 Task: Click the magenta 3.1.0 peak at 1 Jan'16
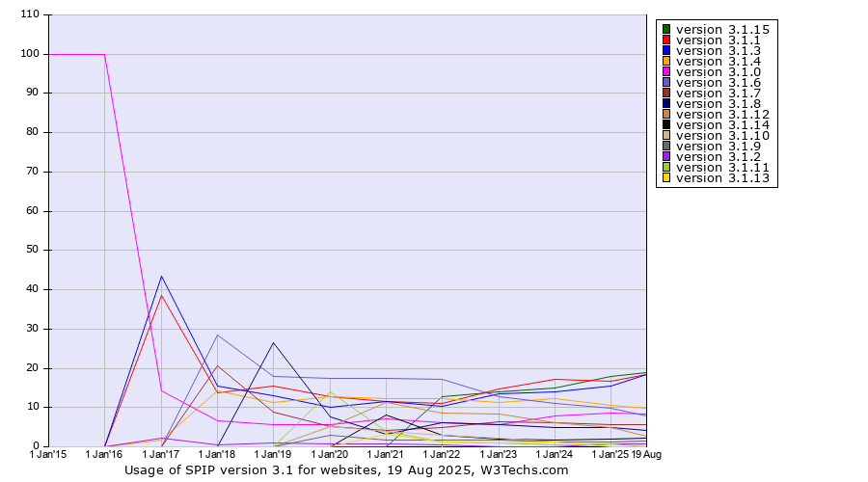(x=104, y=54)
